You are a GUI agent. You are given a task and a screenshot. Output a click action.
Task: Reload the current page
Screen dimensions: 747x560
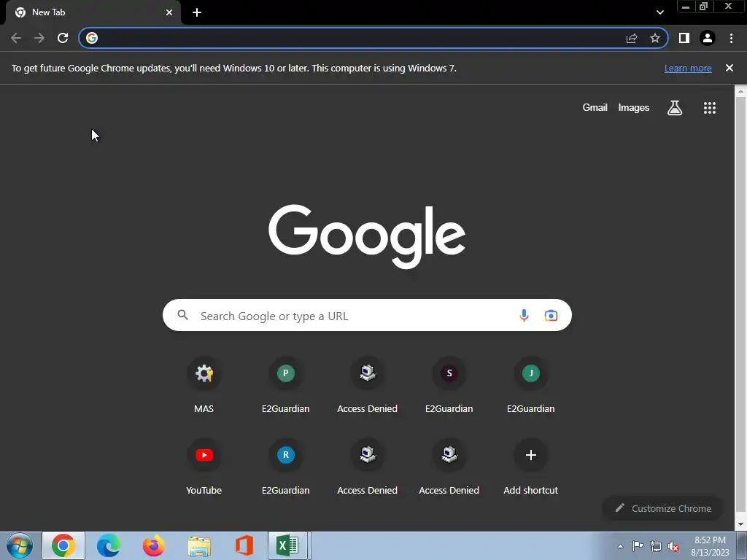pos(63,38)
